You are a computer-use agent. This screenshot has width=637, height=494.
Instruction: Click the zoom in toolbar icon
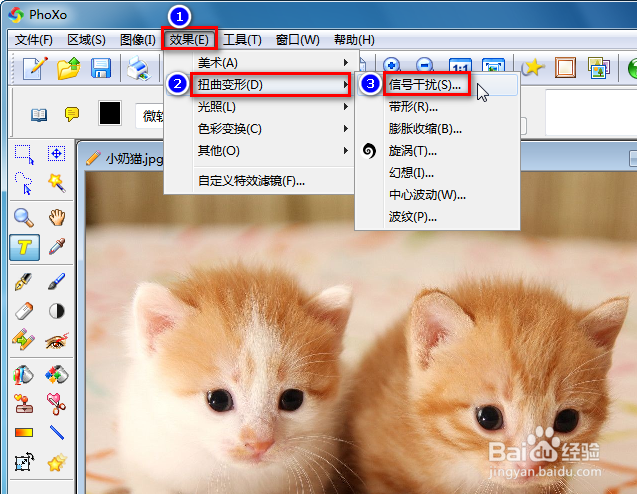click(x=392, y=64)
